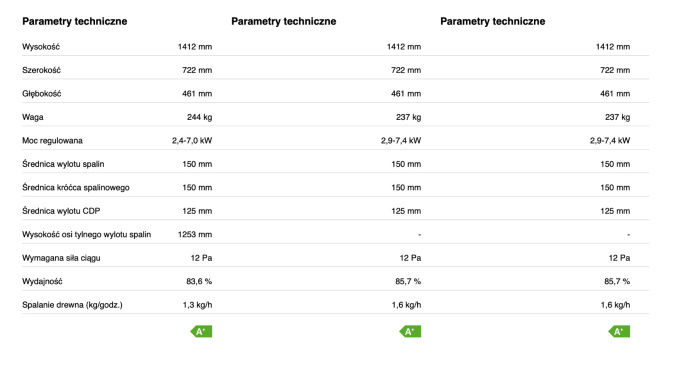Select the first Parametry techniczne heading
This screenshot has height=367, width=695.
coord(74,21)
